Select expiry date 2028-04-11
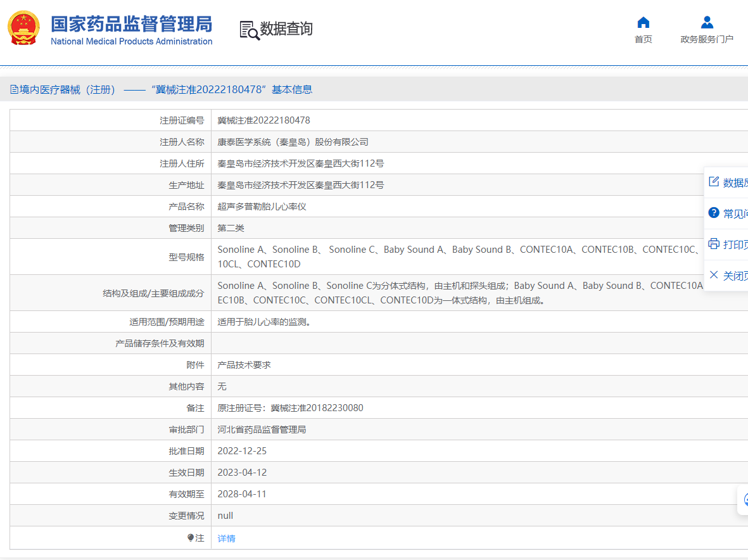 pyautogui.click(x=242, y=493)
